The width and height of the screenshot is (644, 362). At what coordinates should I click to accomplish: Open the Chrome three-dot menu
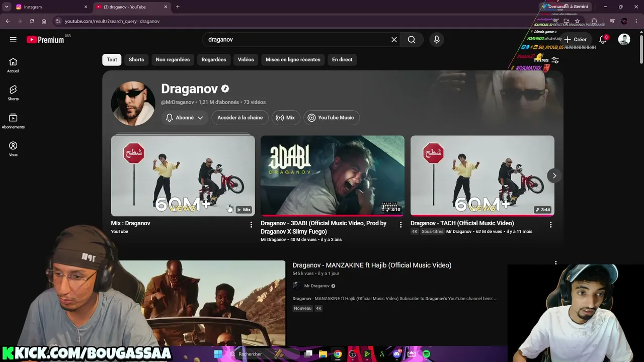[x=637, y=21]
